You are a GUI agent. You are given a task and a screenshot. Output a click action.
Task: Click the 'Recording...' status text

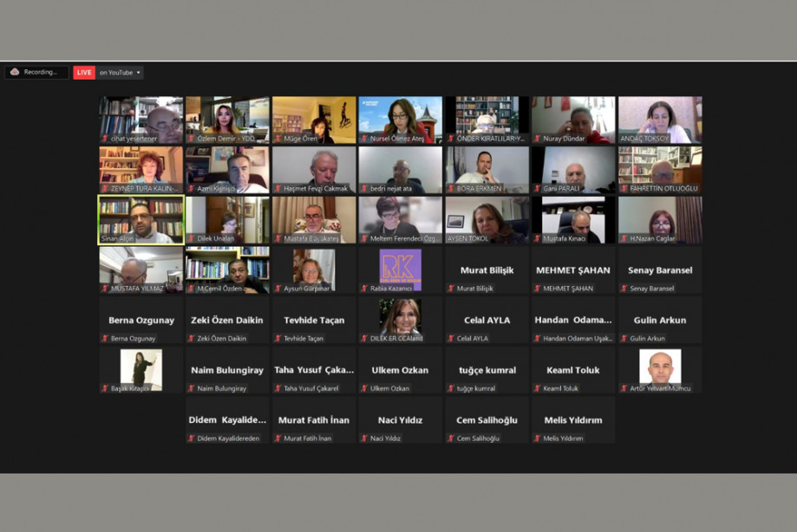41,73
